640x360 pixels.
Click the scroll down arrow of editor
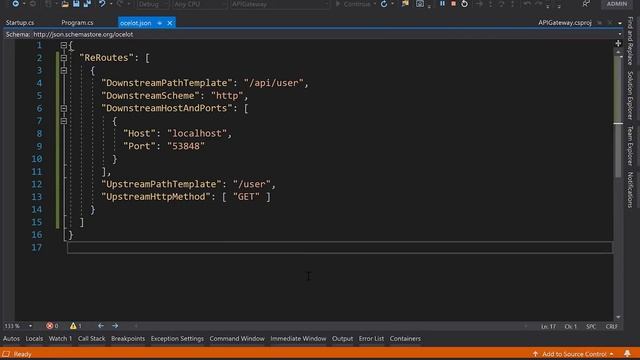(618, 317)
